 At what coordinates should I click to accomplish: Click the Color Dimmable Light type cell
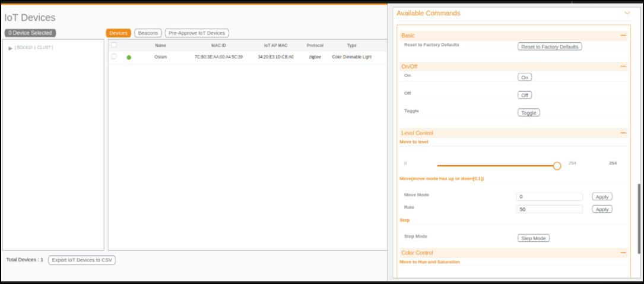(351, 57)
